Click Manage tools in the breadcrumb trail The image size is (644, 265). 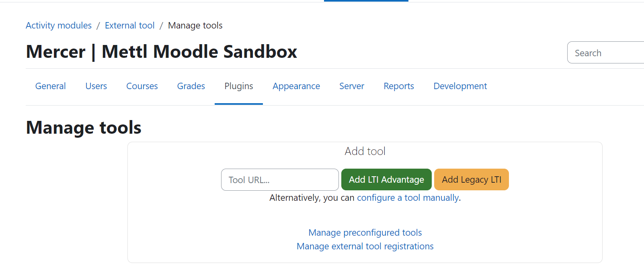coord(195,26)
